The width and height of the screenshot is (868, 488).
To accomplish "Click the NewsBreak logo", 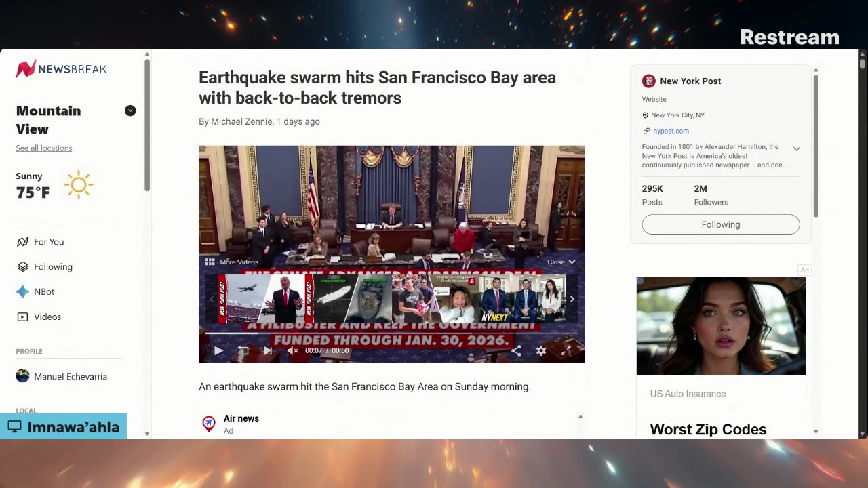I will 61,68.
